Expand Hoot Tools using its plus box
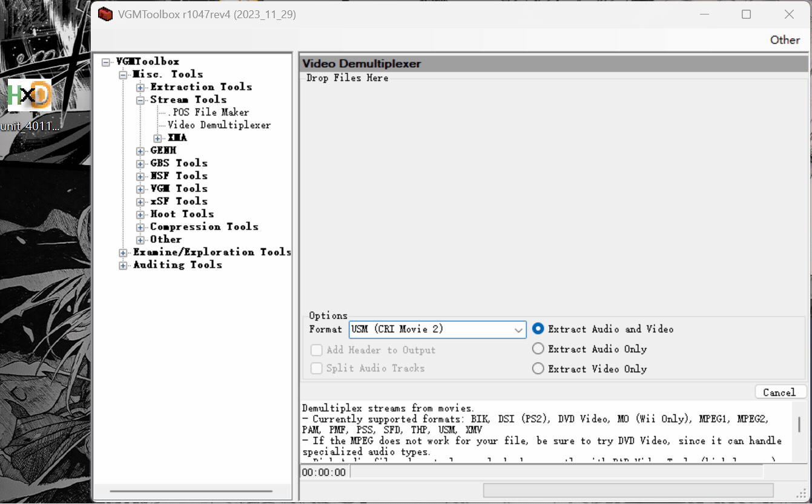Screen dimensions: 812x504 tap(140, 214)
